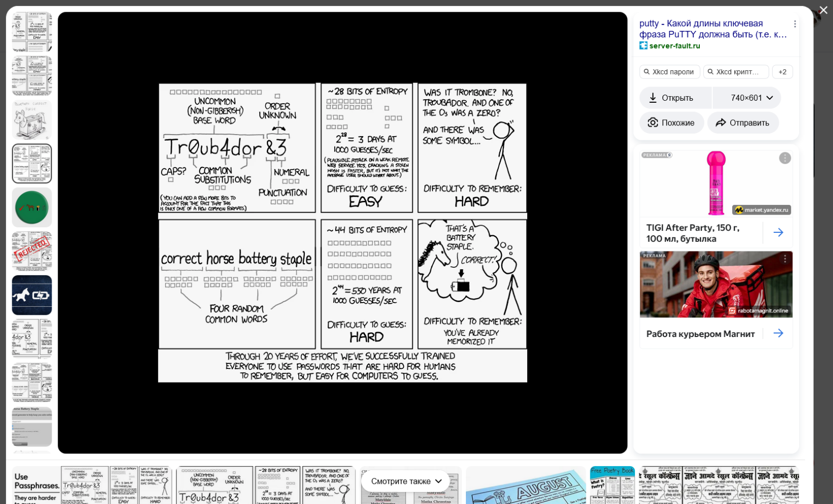
Task: Click the Magnit courier ad photo
Action: (x=716, y=284)
